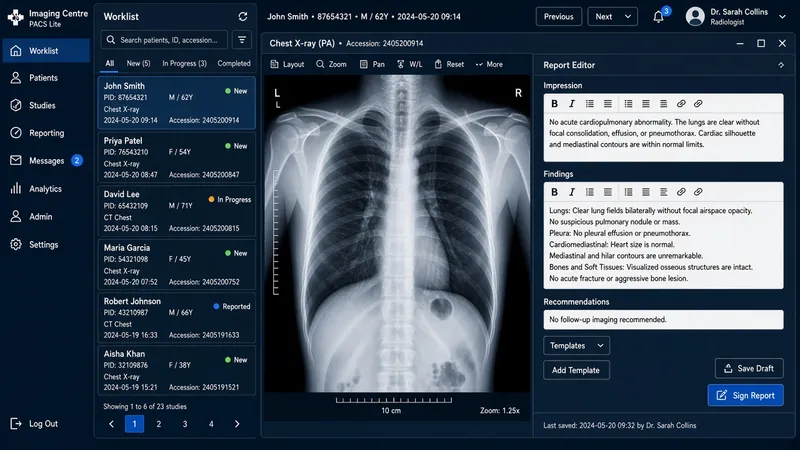Click the patient search field
800x450 pixels.
pos(164,40)
